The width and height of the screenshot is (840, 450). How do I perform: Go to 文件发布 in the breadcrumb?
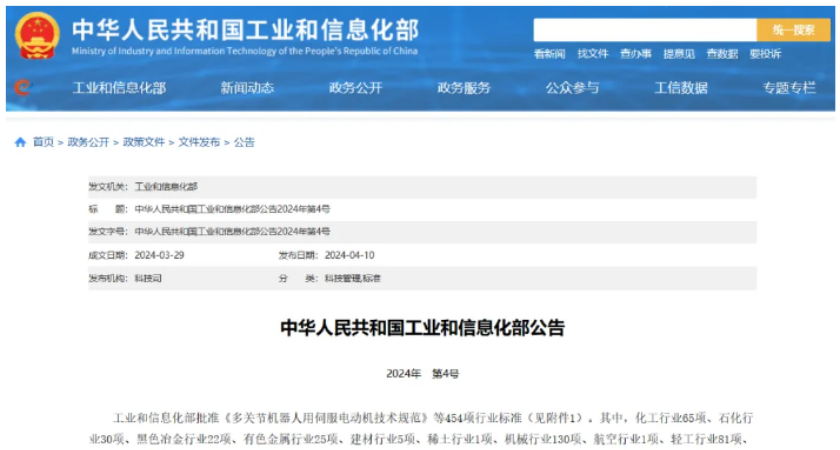coord(199,142)
